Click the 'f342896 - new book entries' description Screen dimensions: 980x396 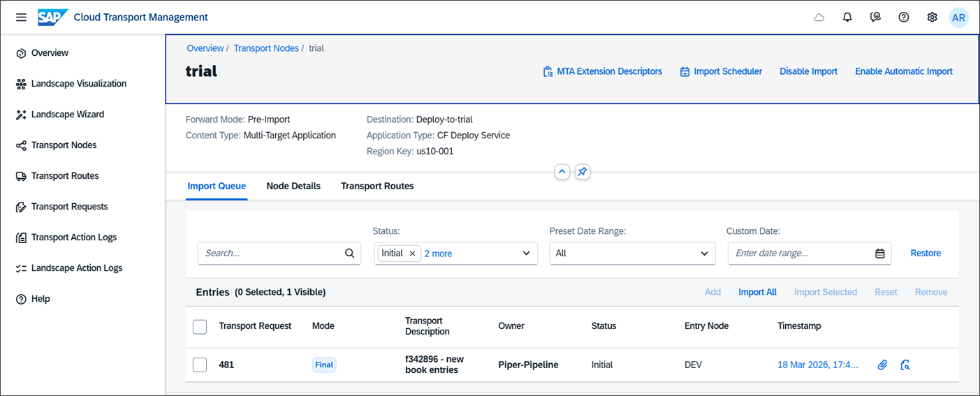click(x=434, y=365)
